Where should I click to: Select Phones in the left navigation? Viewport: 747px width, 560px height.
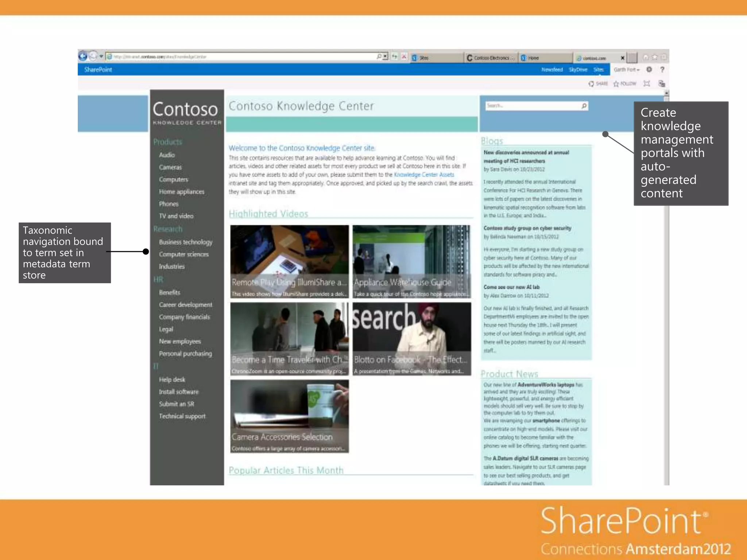tap(169, 204)
